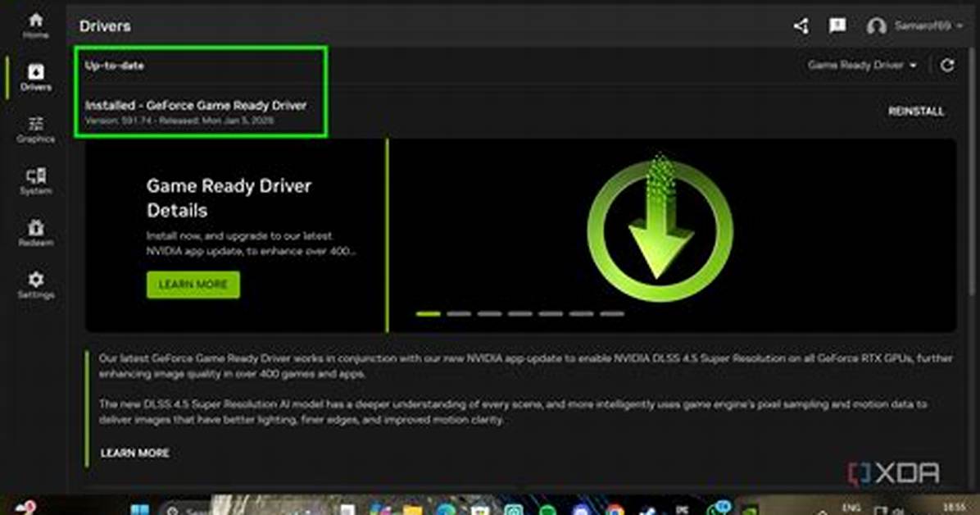
Task: Open the Graphics settings section
Action: pyautogui.click(x=35, y=130)
